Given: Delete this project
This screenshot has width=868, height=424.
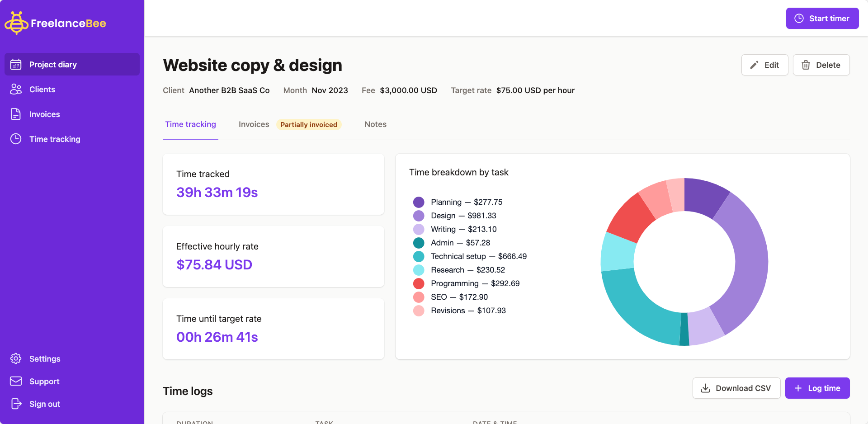Looking at the screenshot, I should [x=821, y=65].
